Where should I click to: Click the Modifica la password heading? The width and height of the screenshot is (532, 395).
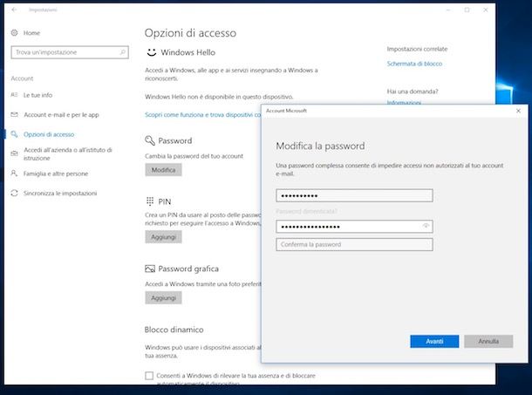coord(320,146)
